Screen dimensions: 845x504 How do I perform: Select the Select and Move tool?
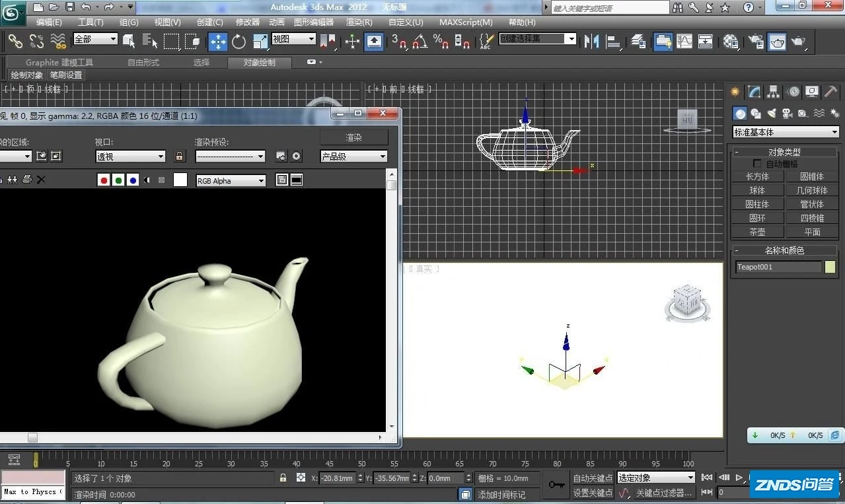tap(218, 42)
